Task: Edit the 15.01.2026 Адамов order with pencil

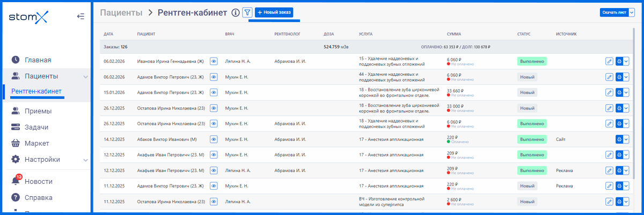Action: (609, 92)
